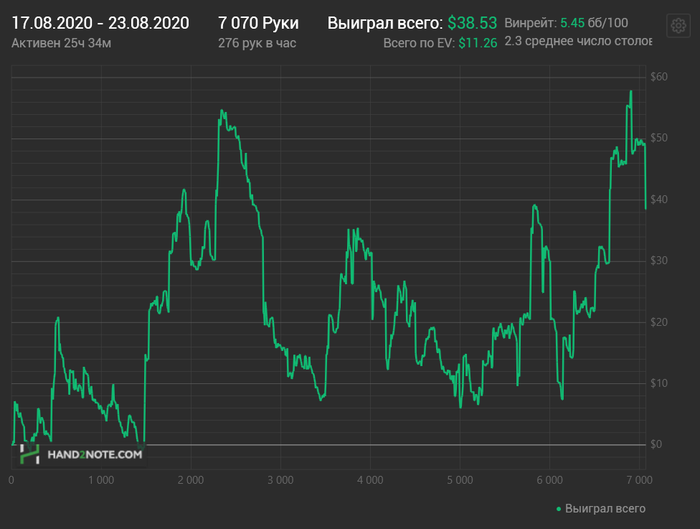Click the 2 000 x-axis label

click(191, 480)
